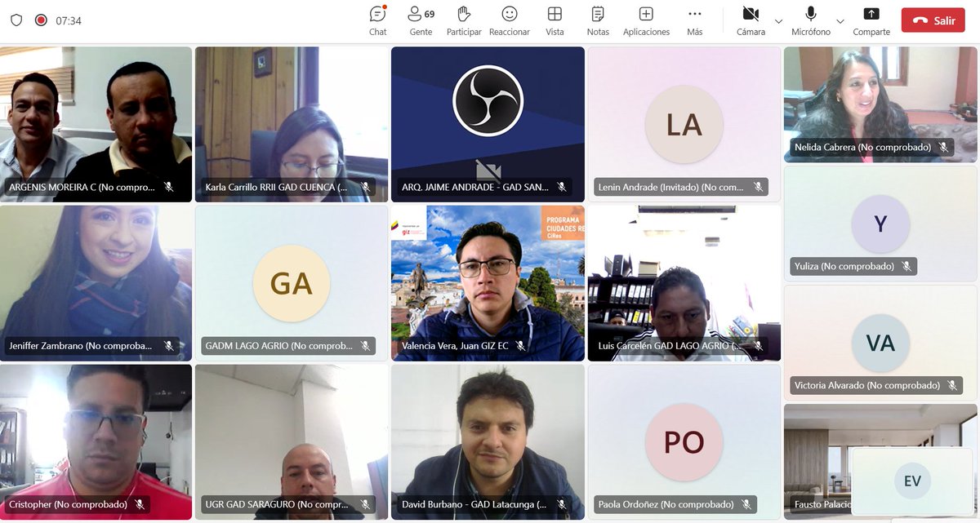This screenshot has width=980, height=523.
Task: Click muted mic icon on GADM LAGO AGRIO tile
Action: 365,346
